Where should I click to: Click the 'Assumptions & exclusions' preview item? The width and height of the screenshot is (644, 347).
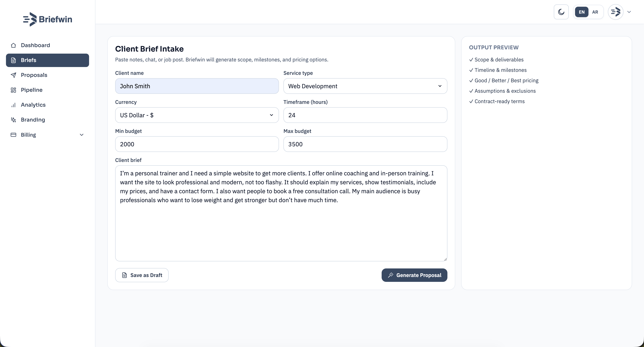(502, 91)
